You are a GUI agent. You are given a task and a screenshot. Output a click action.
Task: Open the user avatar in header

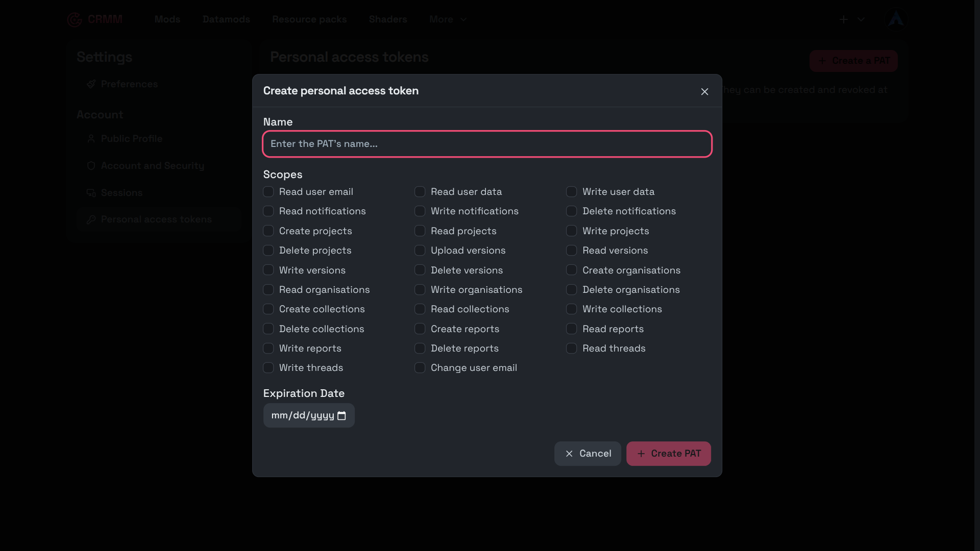point(895,19)
